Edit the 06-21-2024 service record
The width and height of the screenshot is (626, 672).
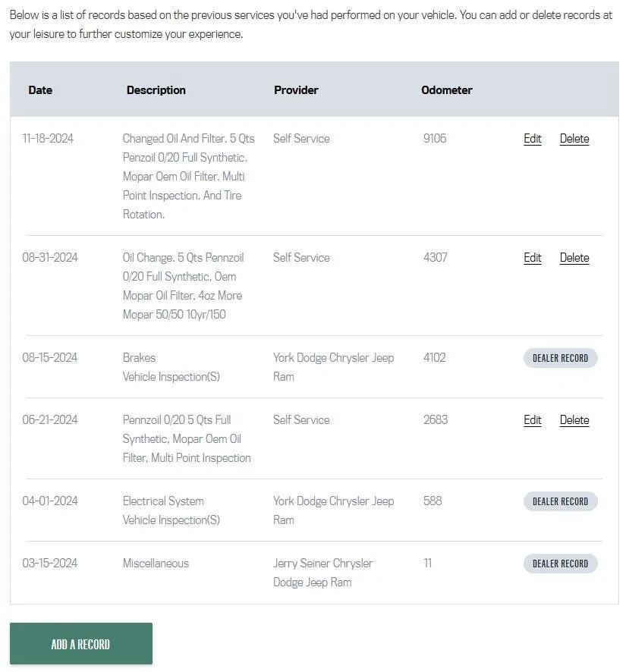(532, 420)
